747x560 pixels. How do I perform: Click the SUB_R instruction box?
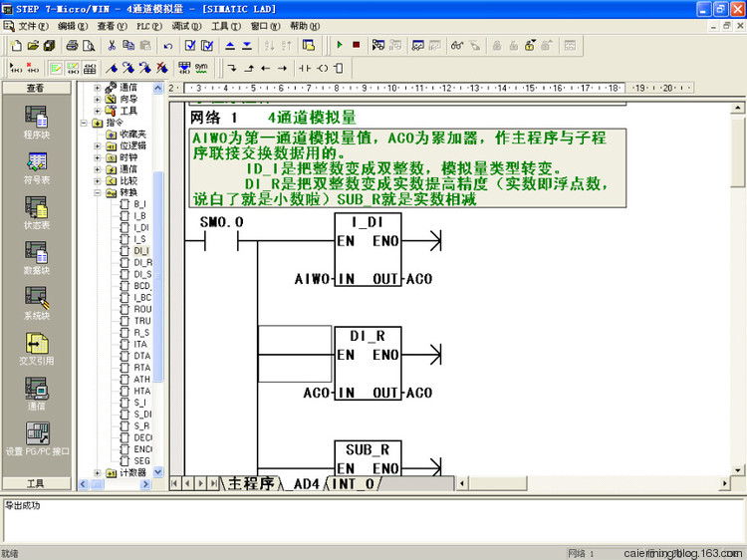coord(368,458)
